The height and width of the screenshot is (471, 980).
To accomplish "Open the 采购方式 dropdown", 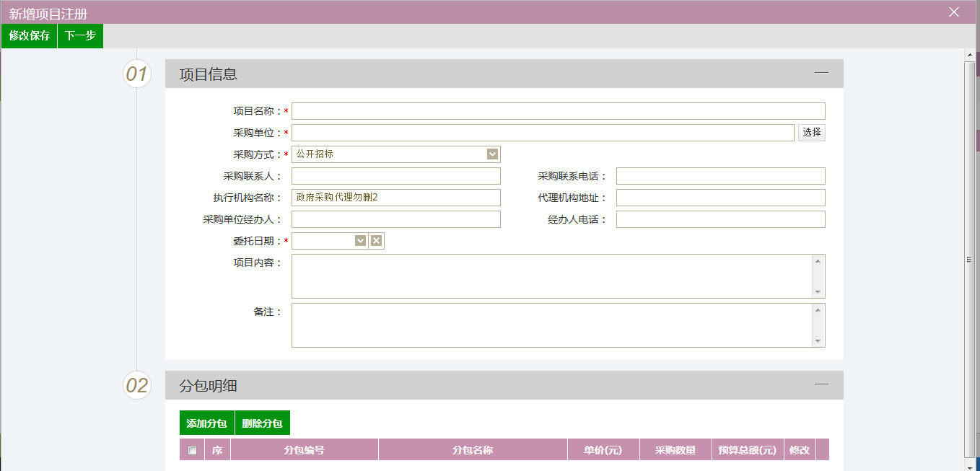I will pos(492,154).
